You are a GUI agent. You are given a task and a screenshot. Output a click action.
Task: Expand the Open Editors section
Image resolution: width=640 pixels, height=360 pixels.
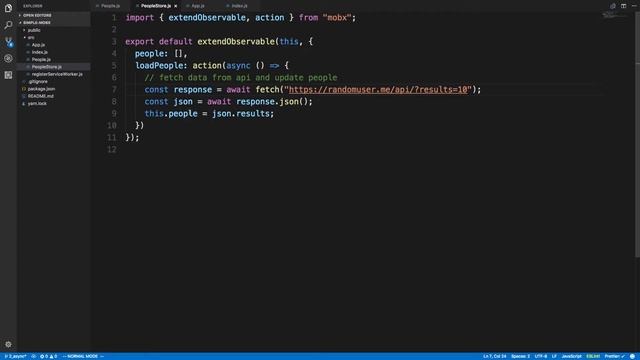[53, 16]
